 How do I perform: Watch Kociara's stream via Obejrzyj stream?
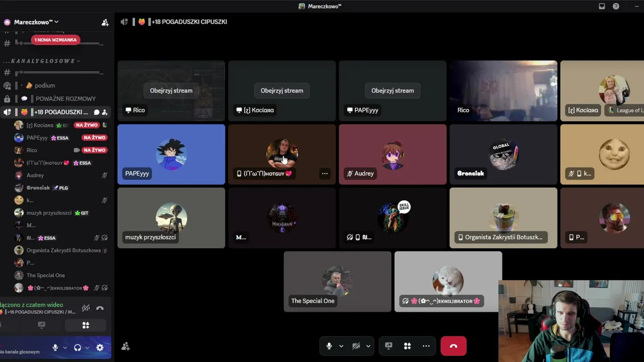pos(282,90)
